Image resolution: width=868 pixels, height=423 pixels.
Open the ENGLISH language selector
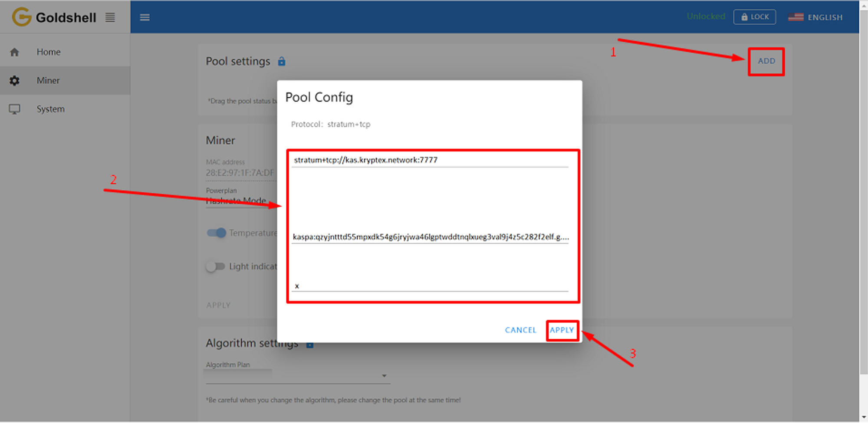815,17
